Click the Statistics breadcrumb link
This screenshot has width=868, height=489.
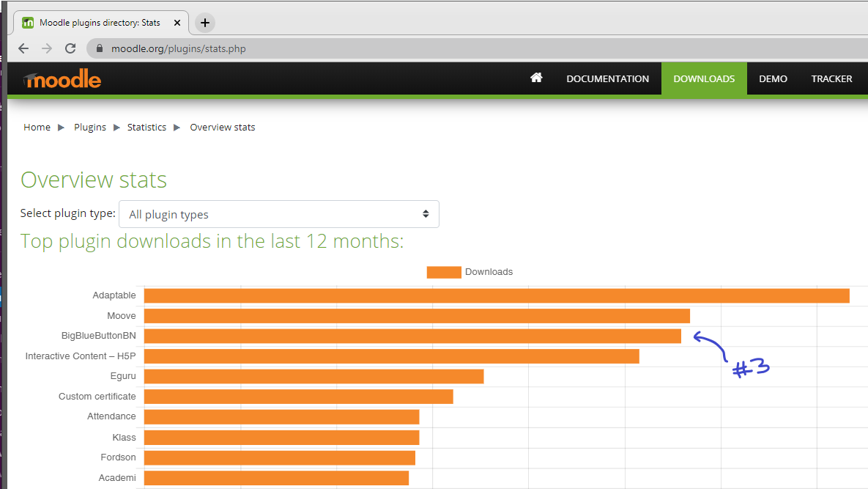(146, 128)
